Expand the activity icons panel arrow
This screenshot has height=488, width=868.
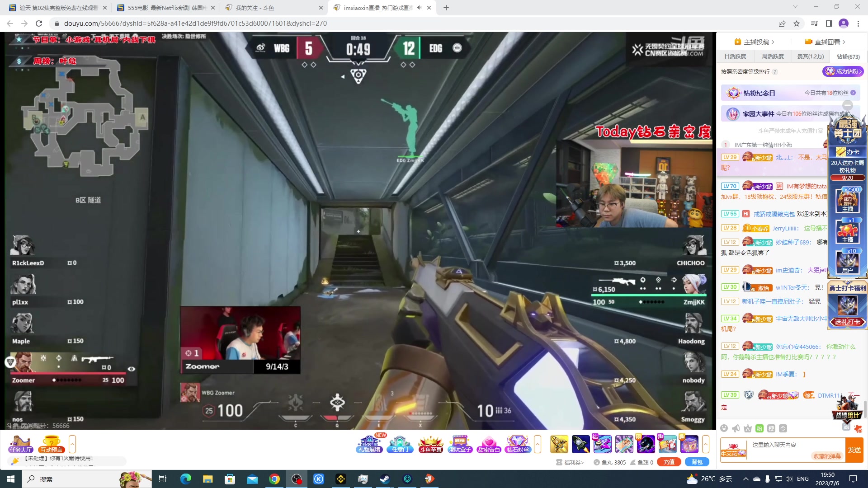pyautogui.click(x=538, y=444)
